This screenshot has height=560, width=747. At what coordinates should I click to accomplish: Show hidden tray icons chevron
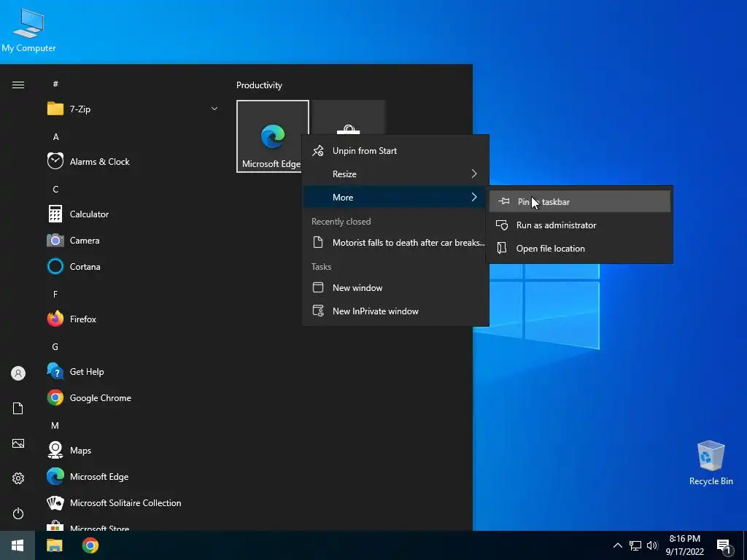[617, 545]
